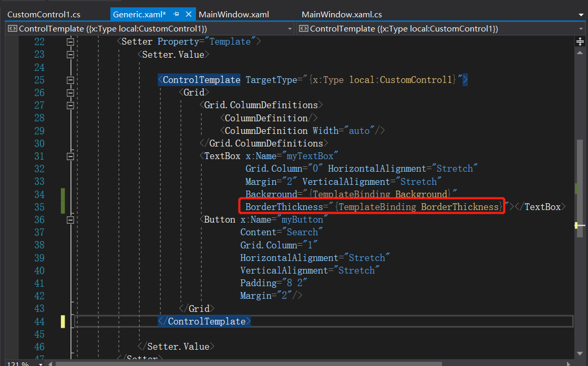The width and height of the screenshot is (588, 366).
Task: Open the left ControlTemplate breadcrumb dropdown
Action: (288, 28)
